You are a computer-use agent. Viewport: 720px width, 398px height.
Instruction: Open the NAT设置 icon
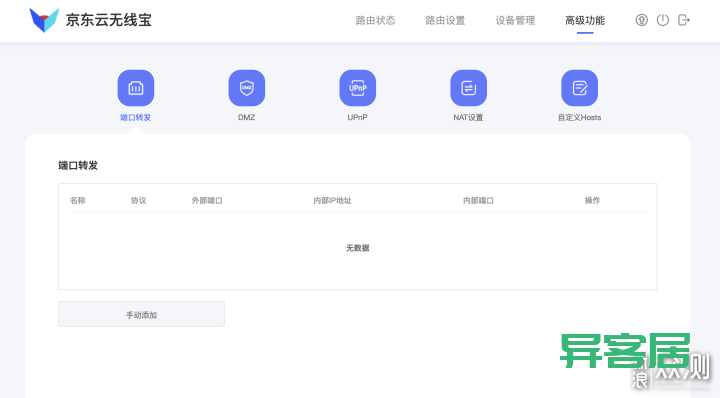tap(468, 88)
